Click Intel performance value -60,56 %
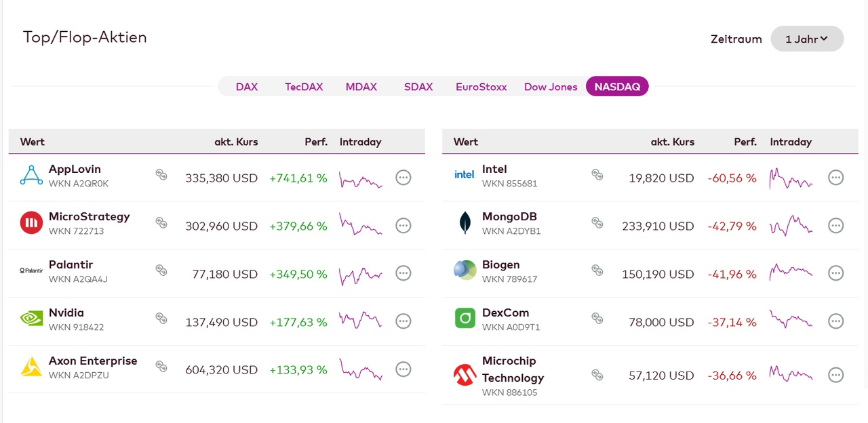The height and width of the screenshot is (423, 868). [732, 178]
